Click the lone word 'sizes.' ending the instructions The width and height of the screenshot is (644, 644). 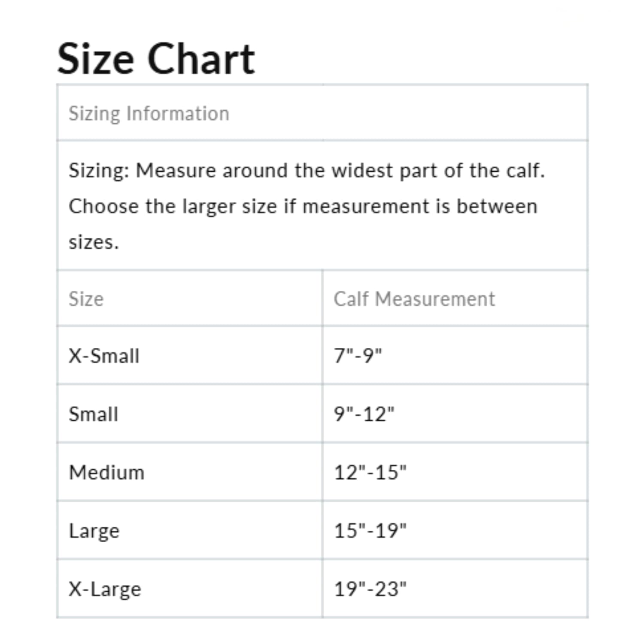[x=94, y=242]
